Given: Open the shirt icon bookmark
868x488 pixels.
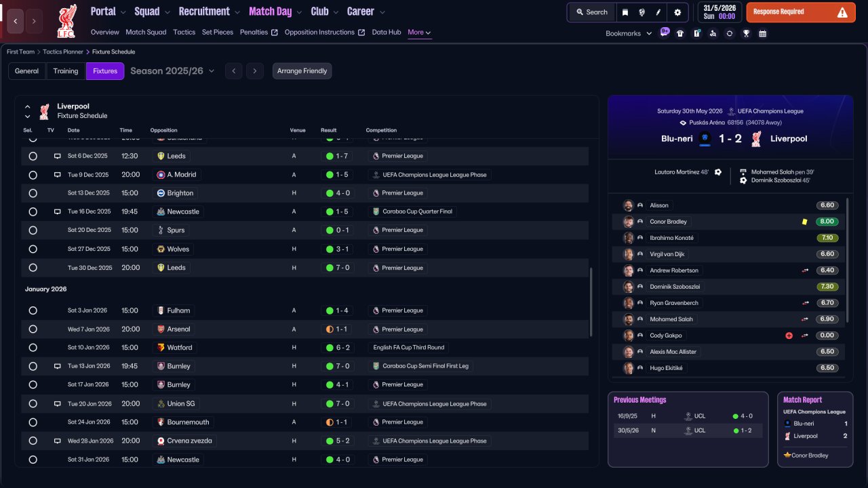Looking at the screenshot, I should pyautogui.click(x=680, y=33).
